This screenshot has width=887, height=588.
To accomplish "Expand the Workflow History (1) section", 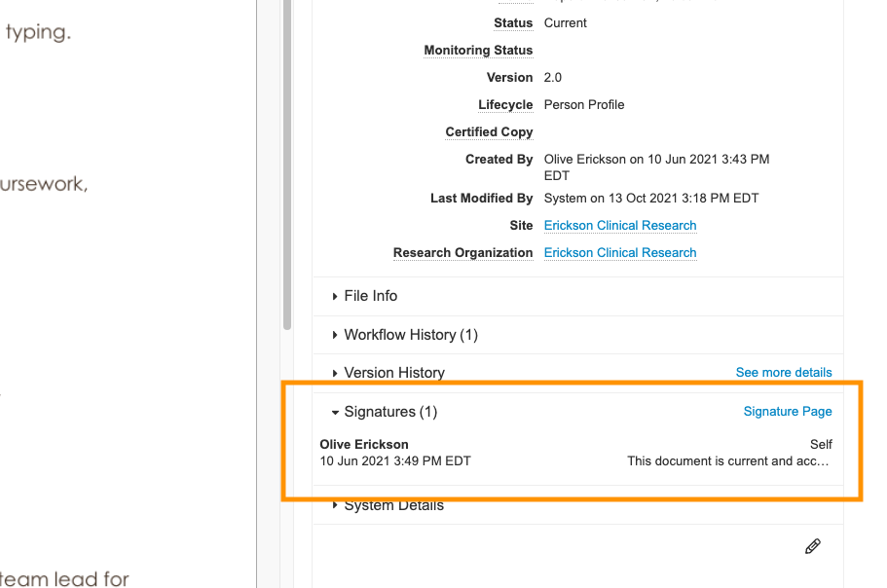I will click(x=410, y=335).
